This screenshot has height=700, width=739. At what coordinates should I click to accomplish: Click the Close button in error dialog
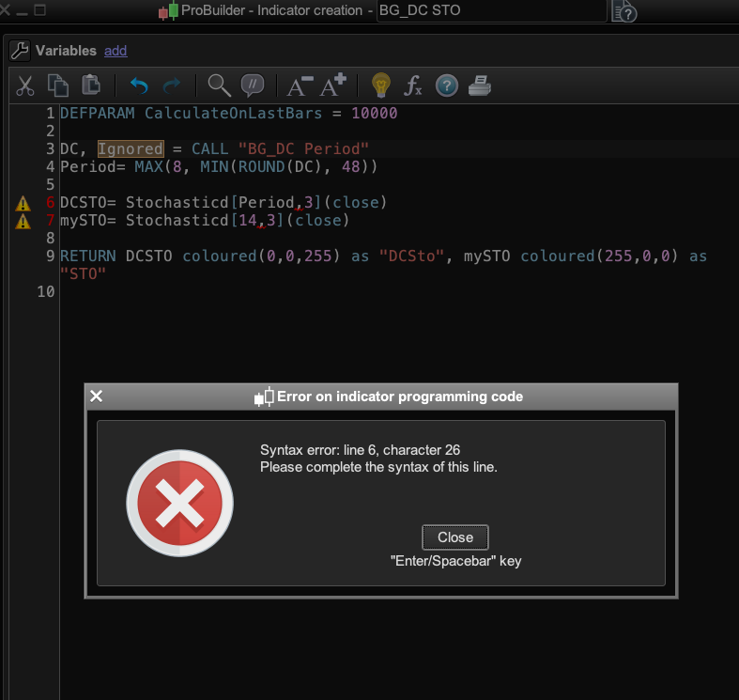tap(455, 537)
